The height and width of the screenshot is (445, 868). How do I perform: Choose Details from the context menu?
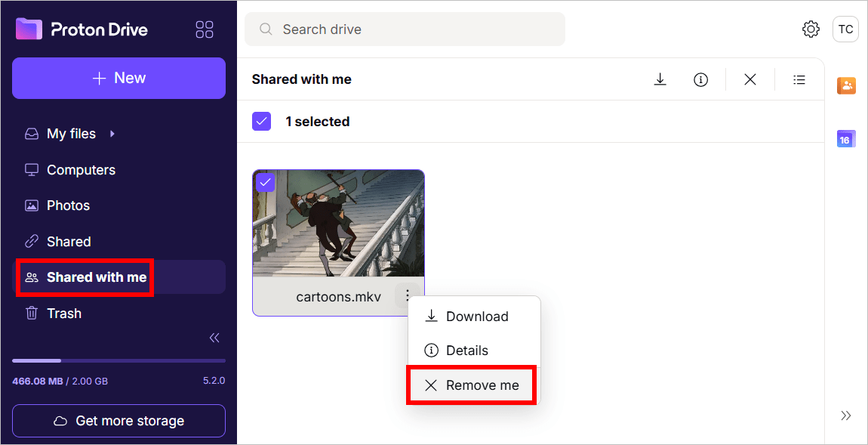[x=475, y=351]
